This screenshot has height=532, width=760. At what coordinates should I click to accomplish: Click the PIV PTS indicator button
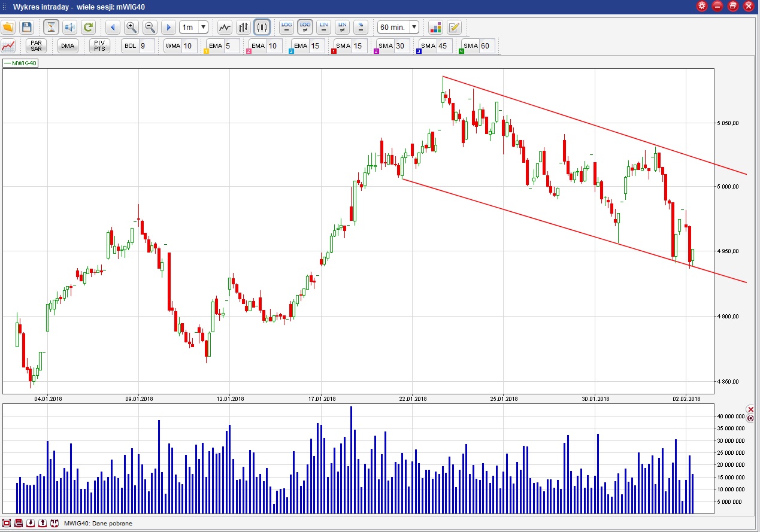pyautogui.click(x=99, y=45)
